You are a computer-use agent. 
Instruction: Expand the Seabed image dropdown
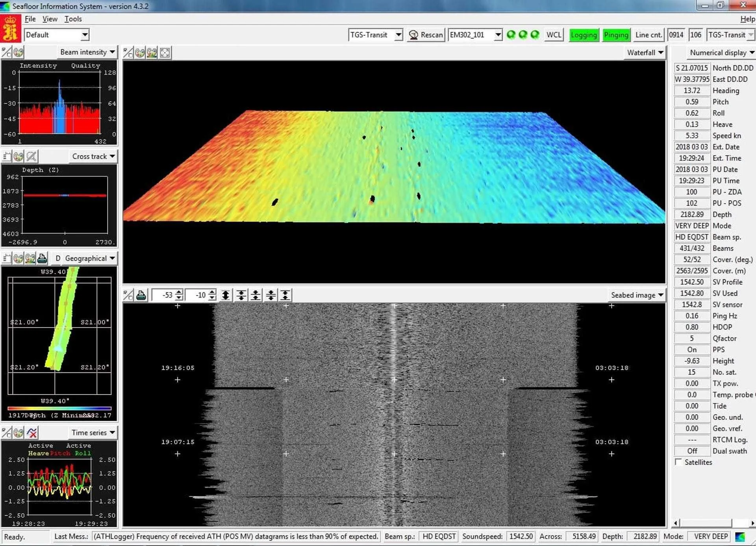(637, 295)
